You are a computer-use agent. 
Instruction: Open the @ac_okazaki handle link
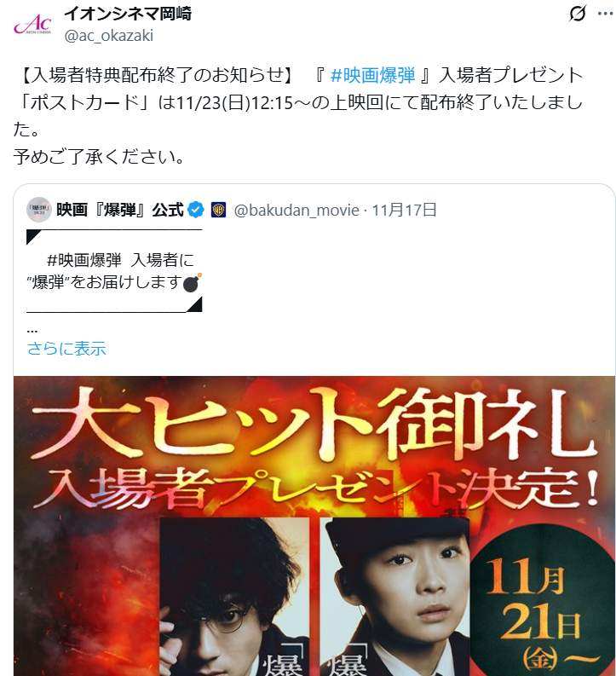tap(108, 35)
